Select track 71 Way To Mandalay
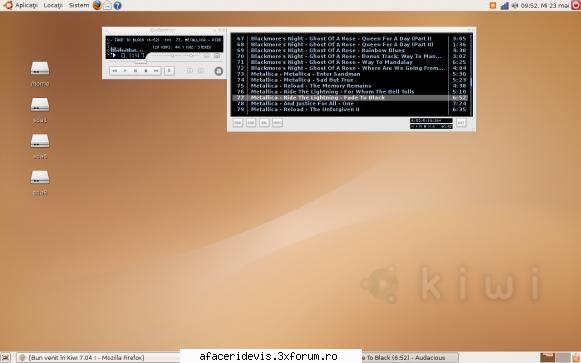The image size is (581, 363). coord(350,62)
